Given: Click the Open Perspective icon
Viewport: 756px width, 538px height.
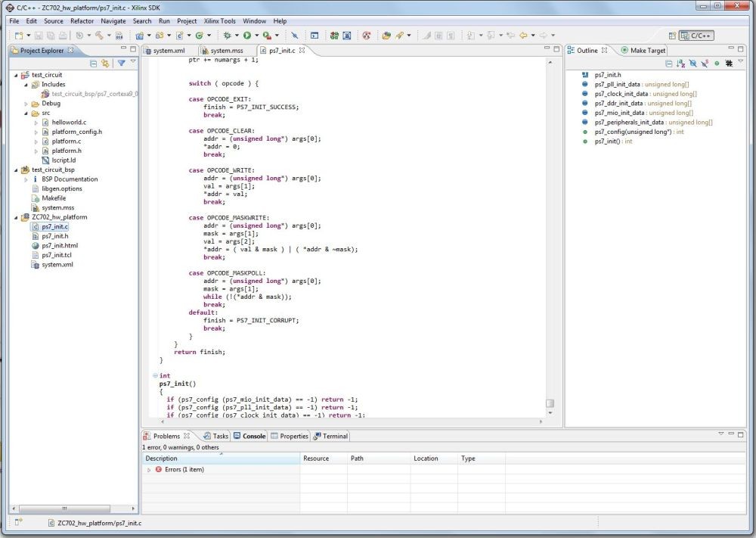Looking at the screenshot, I should pyautogui.click(x=672, y=36).
